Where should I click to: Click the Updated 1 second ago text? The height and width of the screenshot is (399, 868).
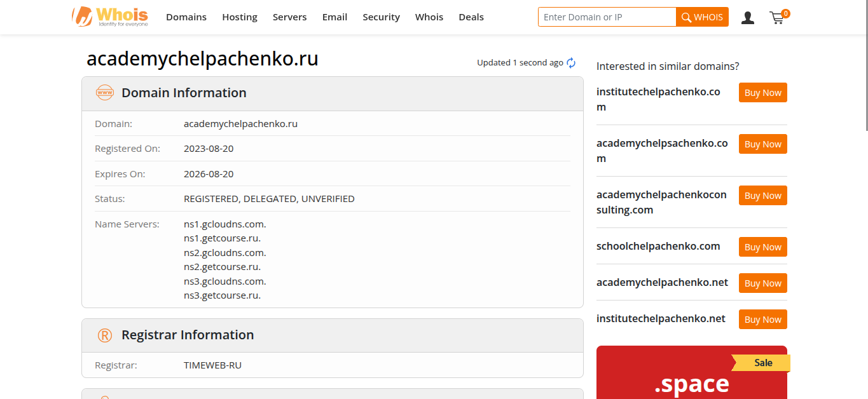(520, 63)
